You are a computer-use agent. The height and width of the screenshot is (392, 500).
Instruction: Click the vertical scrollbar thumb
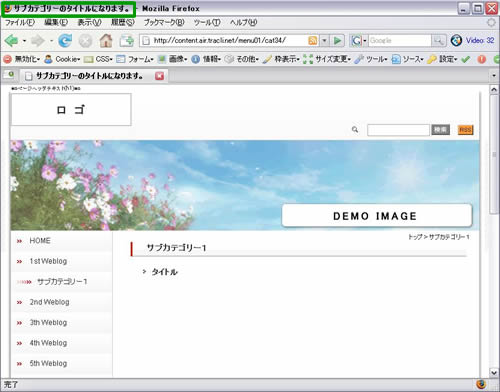(x=494, y=155)
